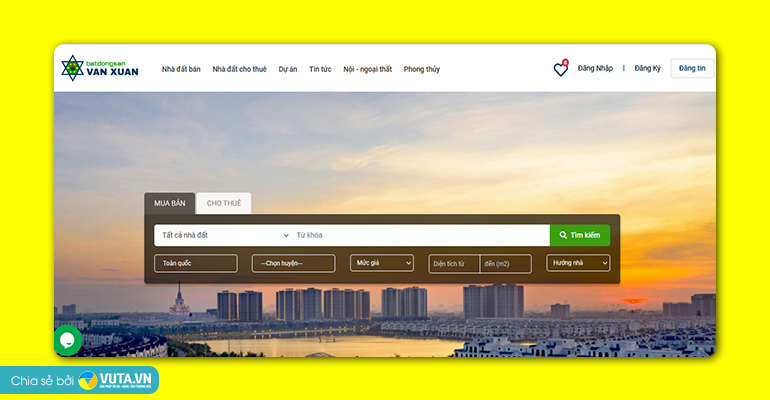Click the VUTA.VN share badge
Viewport: 770px width, 400px height.
point(79,380)
